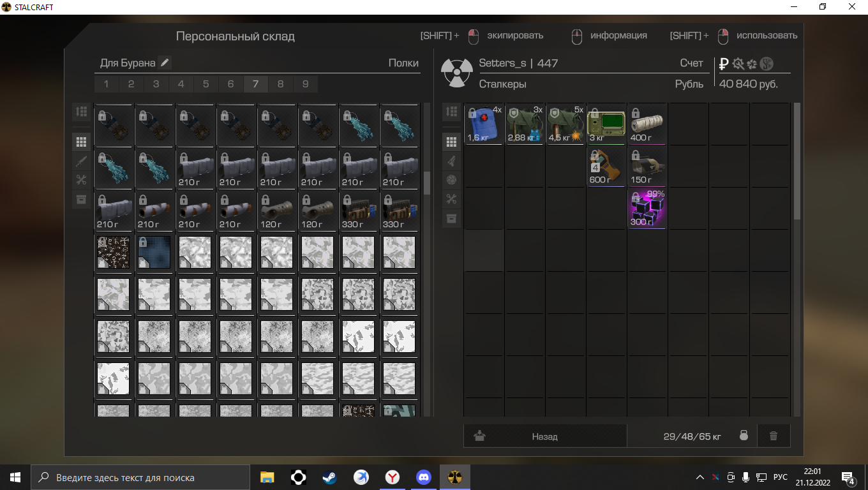
Task: Open File Explorer from the taskbar
Action: click(x=267, y=477)
